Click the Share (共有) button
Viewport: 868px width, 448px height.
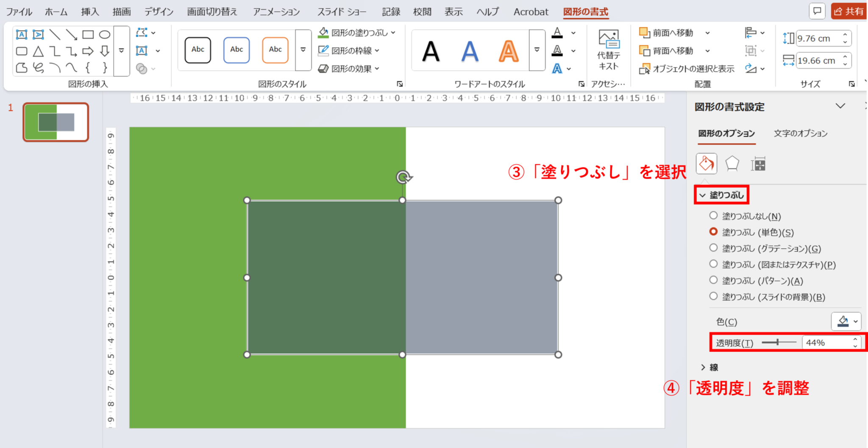click(x=849, y=11)
